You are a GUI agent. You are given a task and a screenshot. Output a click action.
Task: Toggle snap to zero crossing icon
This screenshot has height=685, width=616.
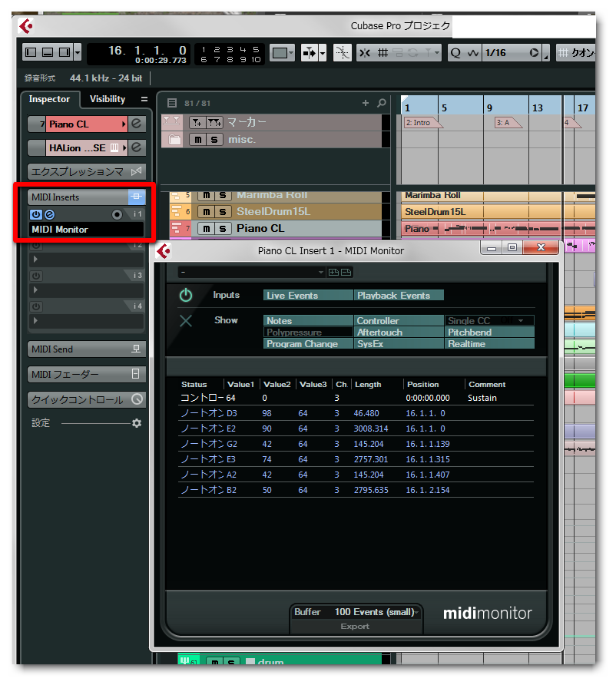[342, 53]
